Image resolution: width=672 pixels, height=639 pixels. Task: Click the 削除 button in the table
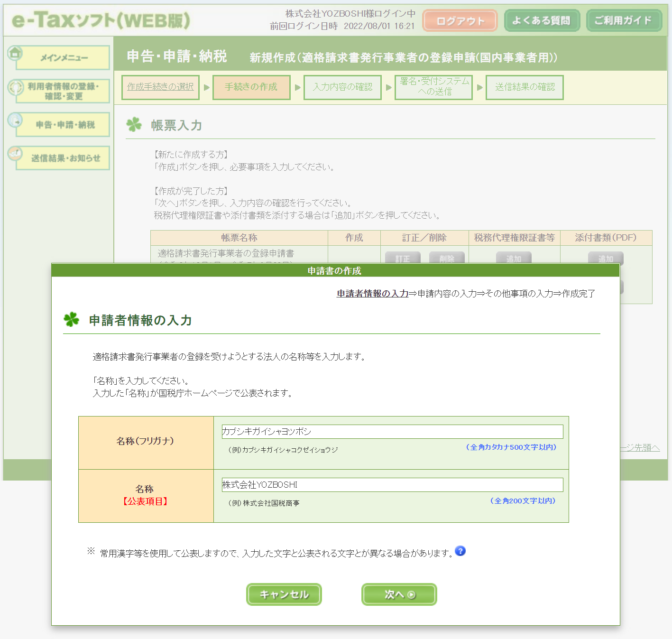point(447,258)
